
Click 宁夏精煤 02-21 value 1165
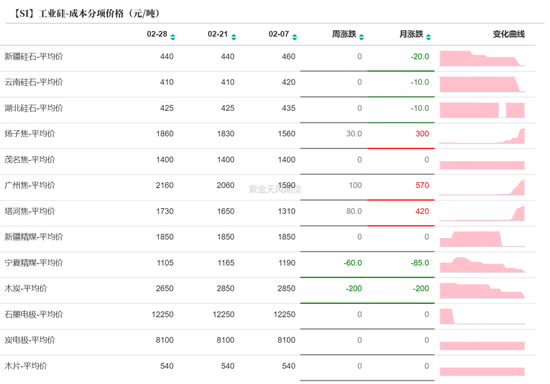pos(226,263)
